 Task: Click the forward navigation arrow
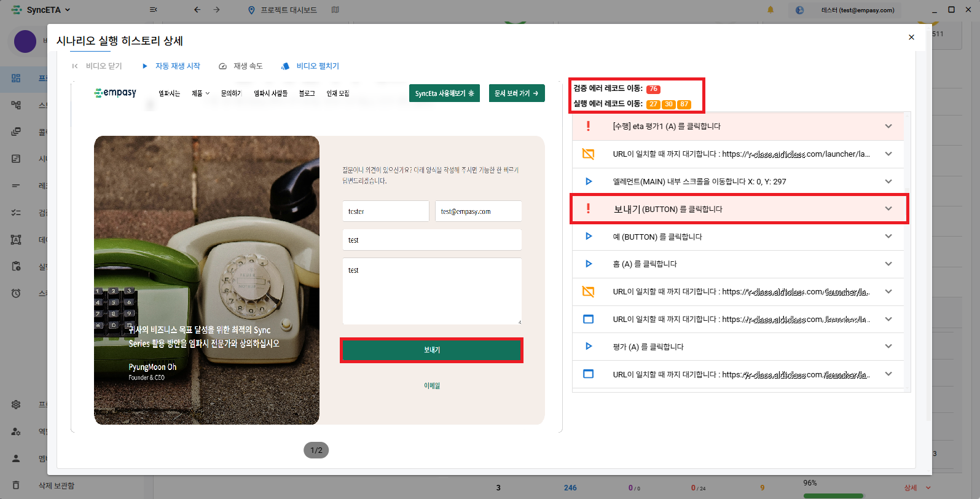point(216,10)
